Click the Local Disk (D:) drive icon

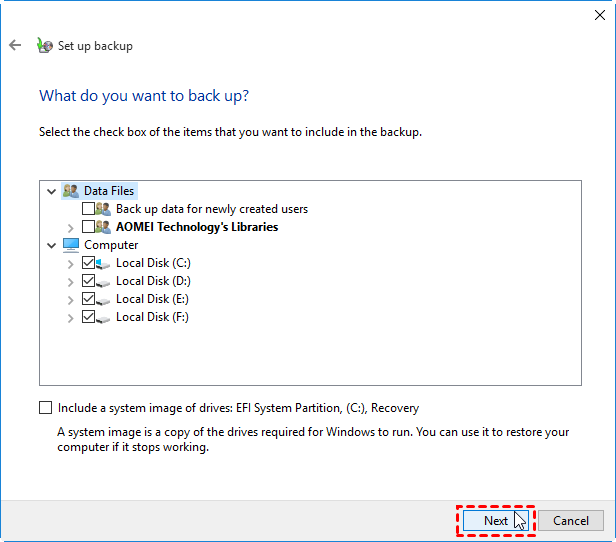[x=104, y=281]
